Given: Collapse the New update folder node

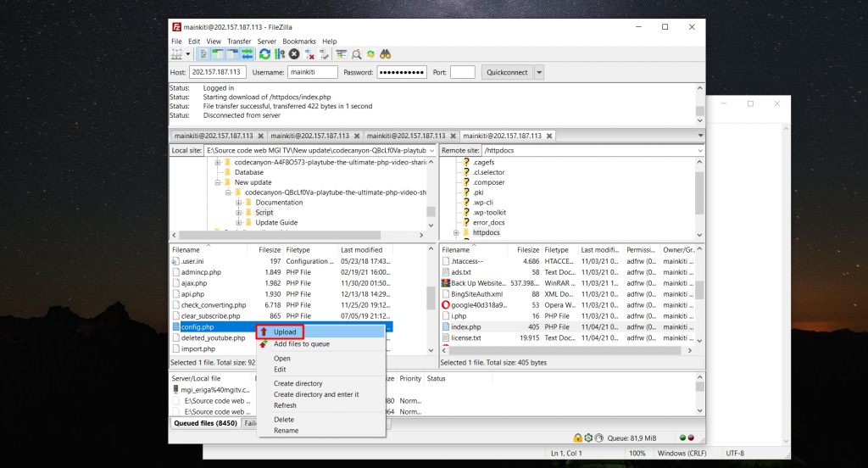Looking at the screenshot, I should click(x=218, y=182).
